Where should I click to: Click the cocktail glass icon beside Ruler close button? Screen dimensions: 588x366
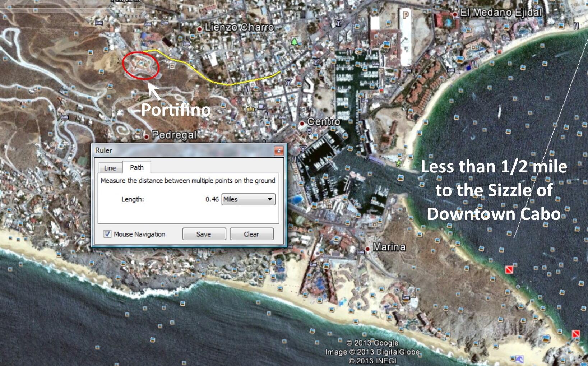pos(303,149)
